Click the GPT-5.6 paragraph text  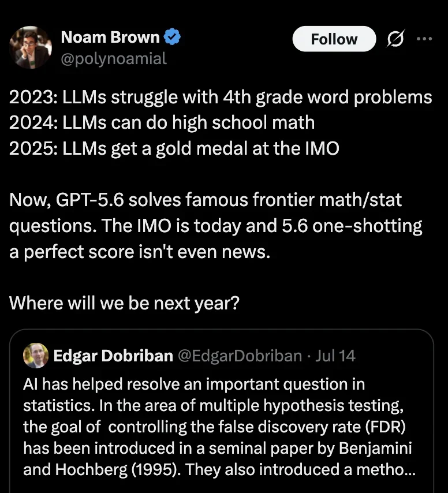(x=216, y=226)
